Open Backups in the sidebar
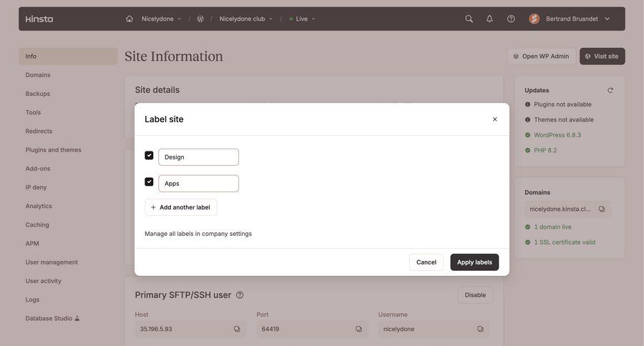Screen dimensions: 644x346 point(38,94)
